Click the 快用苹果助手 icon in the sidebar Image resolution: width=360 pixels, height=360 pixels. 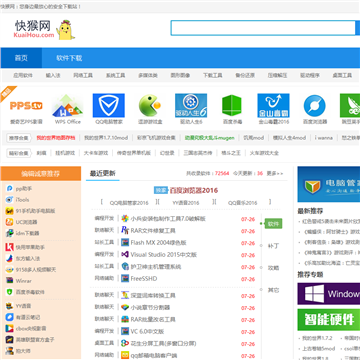pyautogui.click(x=10, y=247)
